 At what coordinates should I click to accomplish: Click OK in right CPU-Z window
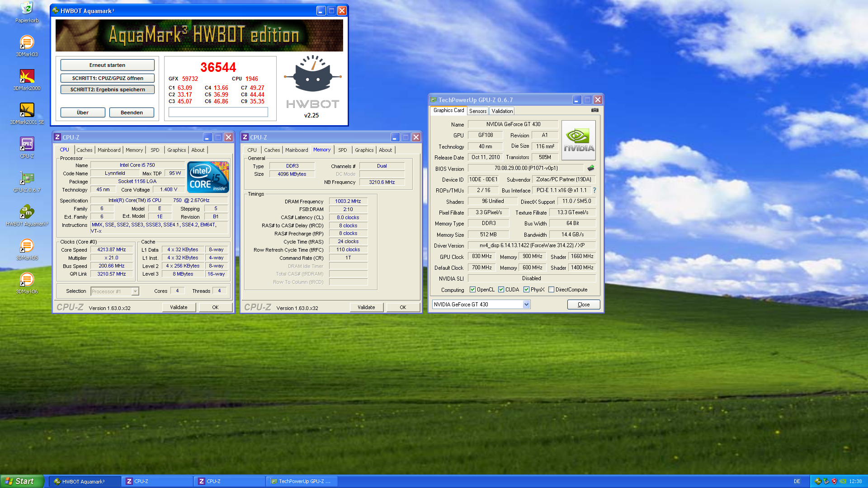click(x=403, y=307)
